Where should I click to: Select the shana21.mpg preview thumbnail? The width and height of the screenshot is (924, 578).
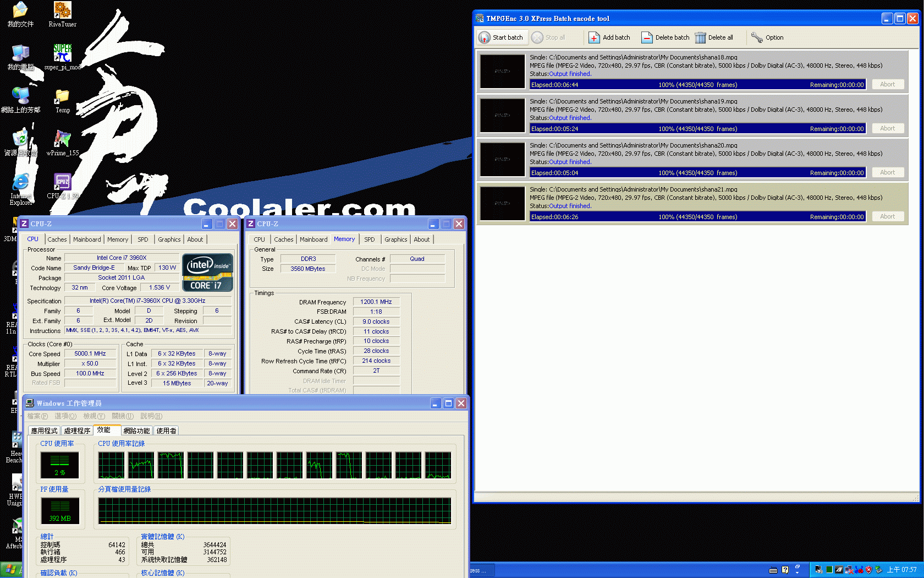[x=502, y=203]
